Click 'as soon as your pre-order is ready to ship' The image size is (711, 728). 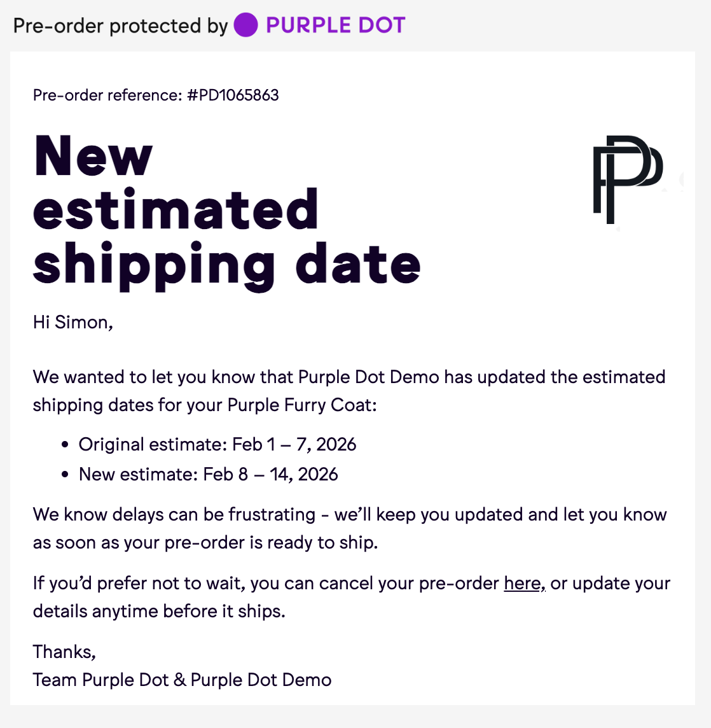pyautogui.click(x=205, y=543)
